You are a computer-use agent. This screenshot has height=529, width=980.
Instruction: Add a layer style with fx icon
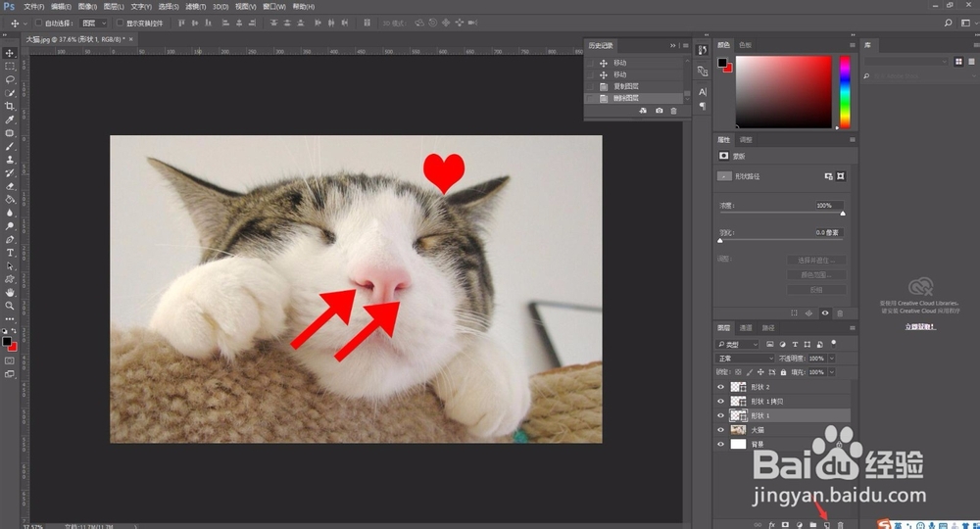pyautogui.click(x=772, y=525)
